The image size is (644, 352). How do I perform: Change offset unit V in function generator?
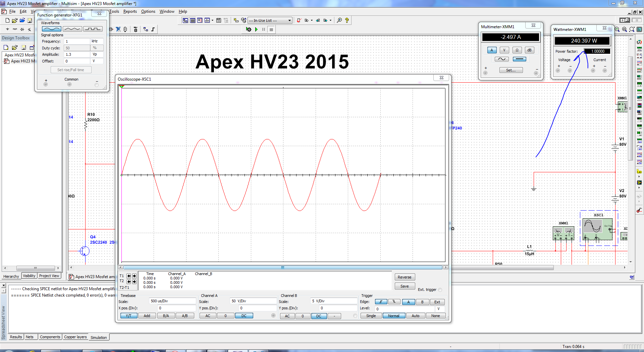[97, 61]
